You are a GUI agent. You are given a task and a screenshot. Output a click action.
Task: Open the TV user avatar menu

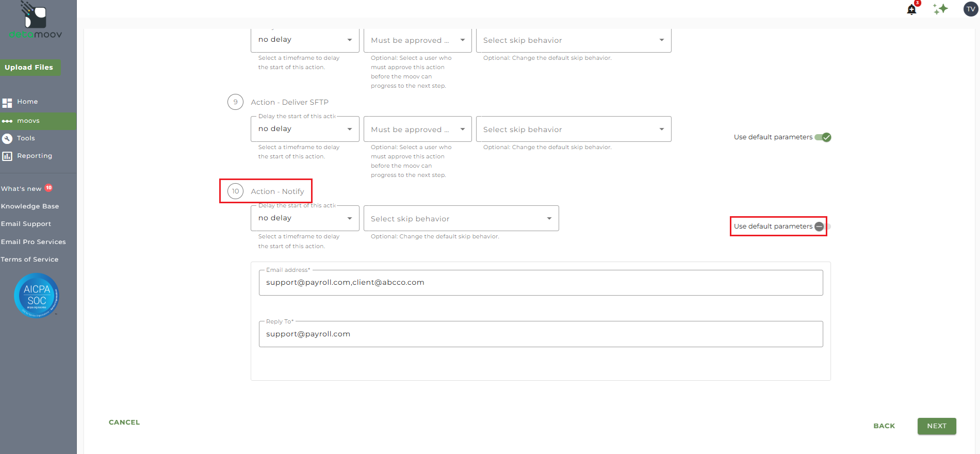971,9
